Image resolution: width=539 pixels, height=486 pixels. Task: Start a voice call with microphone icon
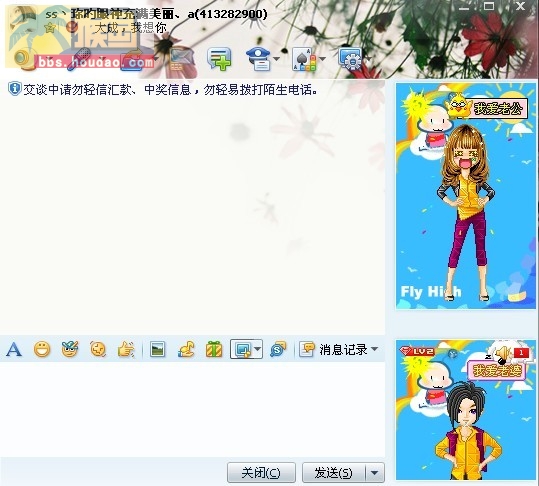[78, 59]
